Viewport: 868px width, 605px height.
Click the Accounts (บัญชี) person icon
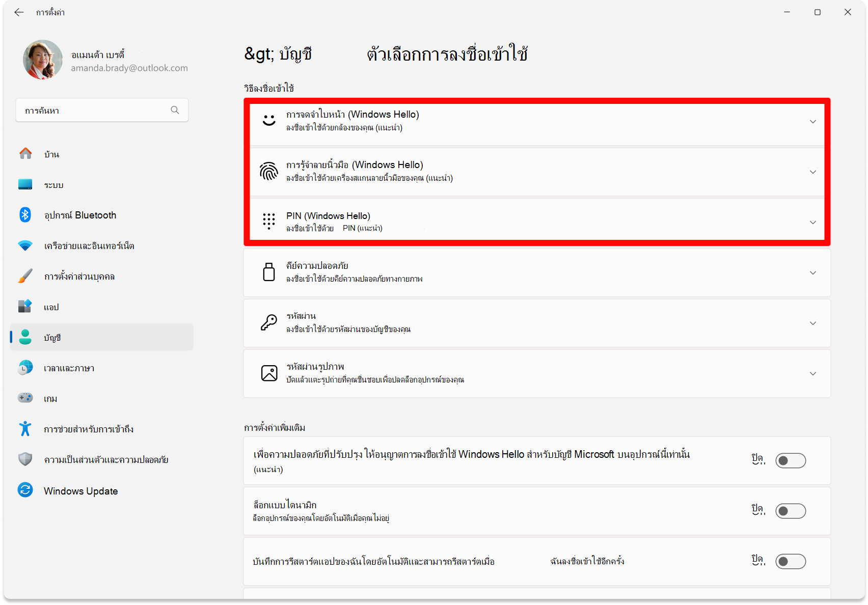click(x=25, y=337)
